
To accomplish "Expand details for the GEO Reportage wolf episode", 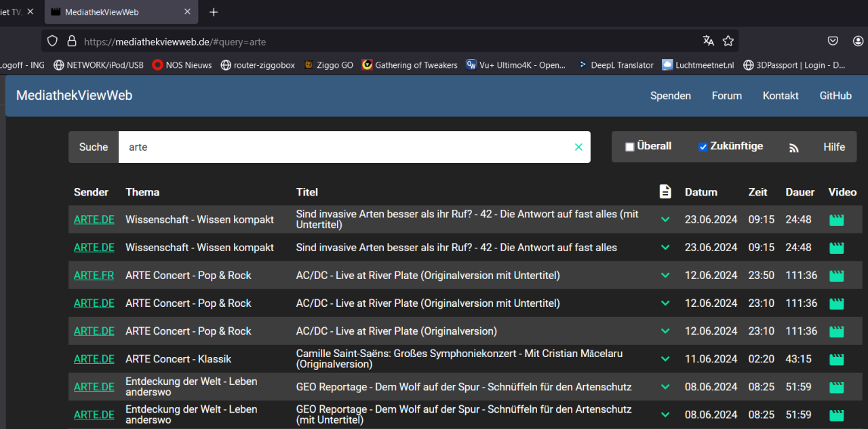I will coord(665,386).
